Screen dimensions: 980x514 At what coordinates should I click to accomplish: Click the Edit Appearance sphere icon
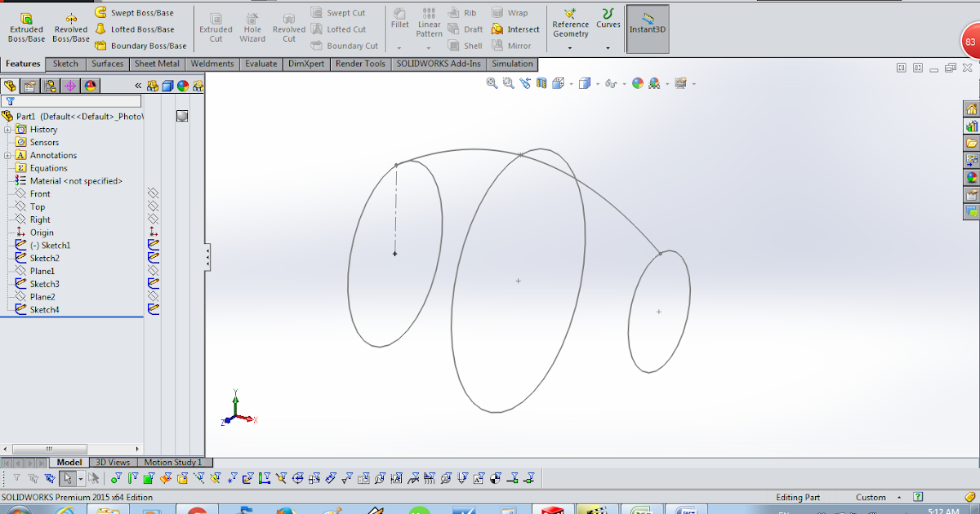coord(637,82)
